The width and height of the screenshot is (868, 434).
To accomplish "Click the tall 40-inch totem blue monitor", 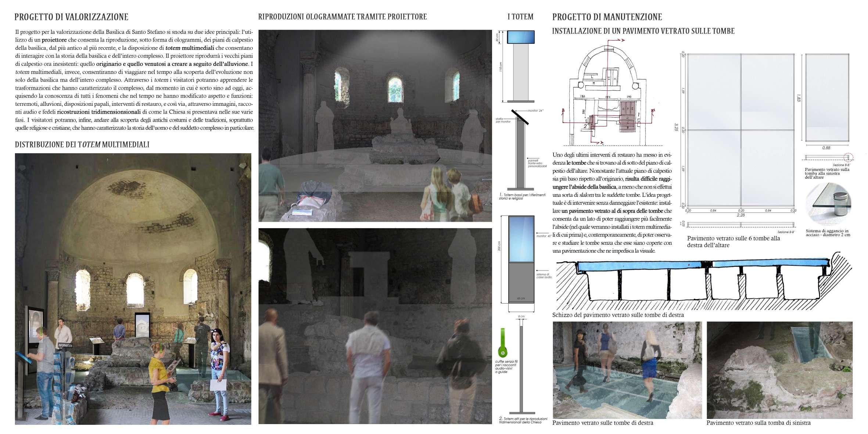I will coord(521,238).
